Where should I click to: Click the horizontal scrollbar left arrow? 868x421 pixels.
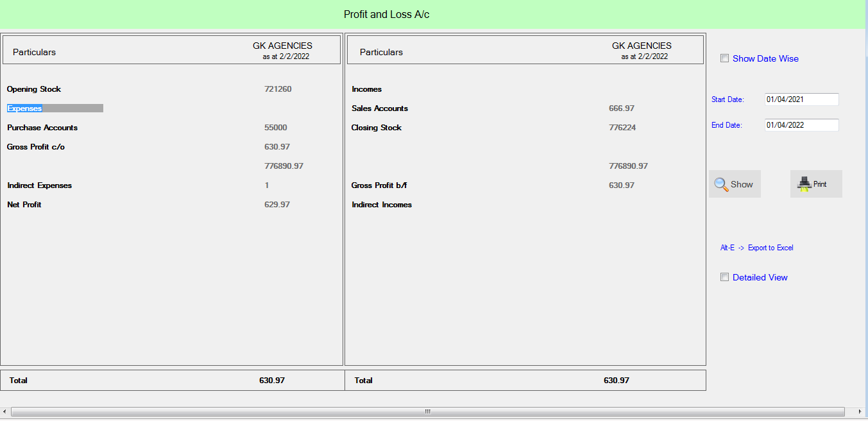tap(5, 411)
